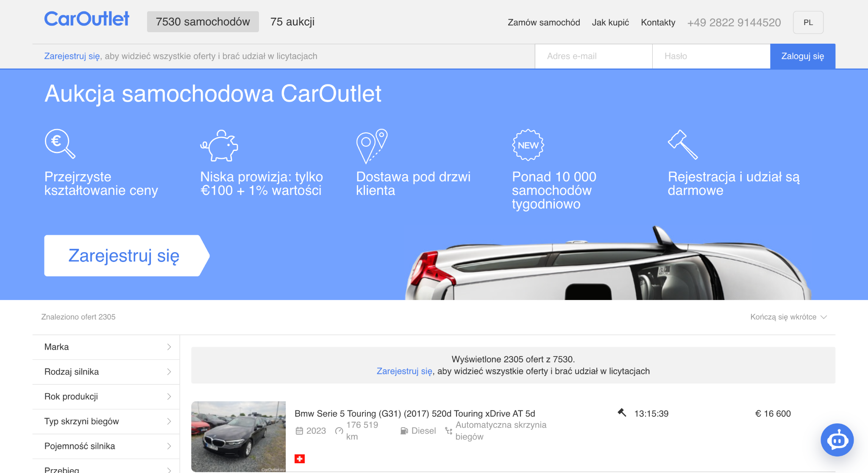Click the € 16 600 price

[x=773, y=414]
